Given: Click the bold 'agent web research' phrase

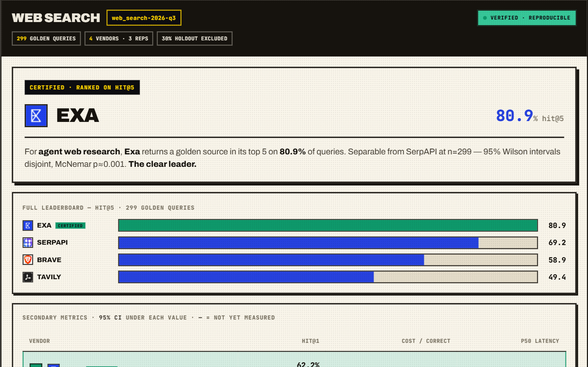Looking at the screenshot, I should pos(79,152).
